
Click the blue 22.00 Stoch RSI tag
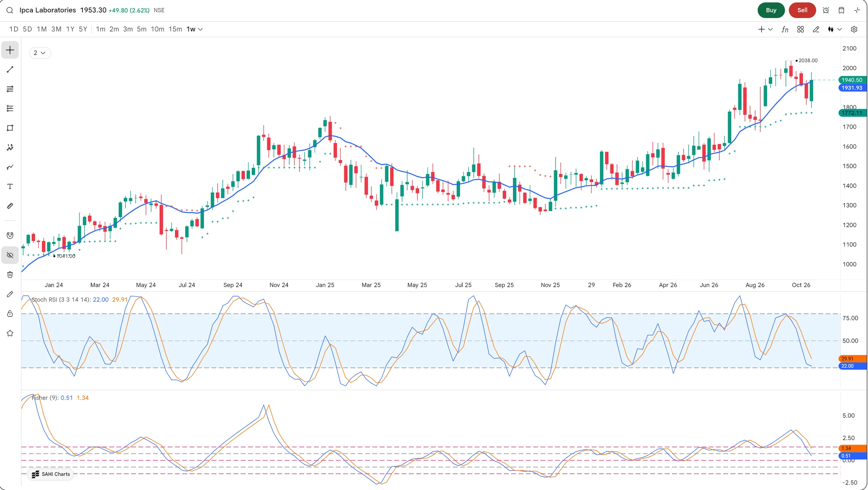coord(852,366)
